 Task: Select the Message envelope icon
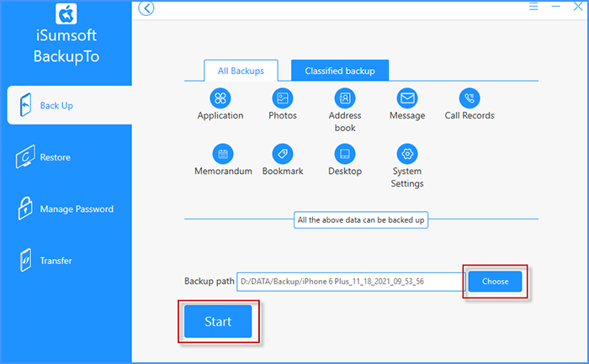(407, 98)
